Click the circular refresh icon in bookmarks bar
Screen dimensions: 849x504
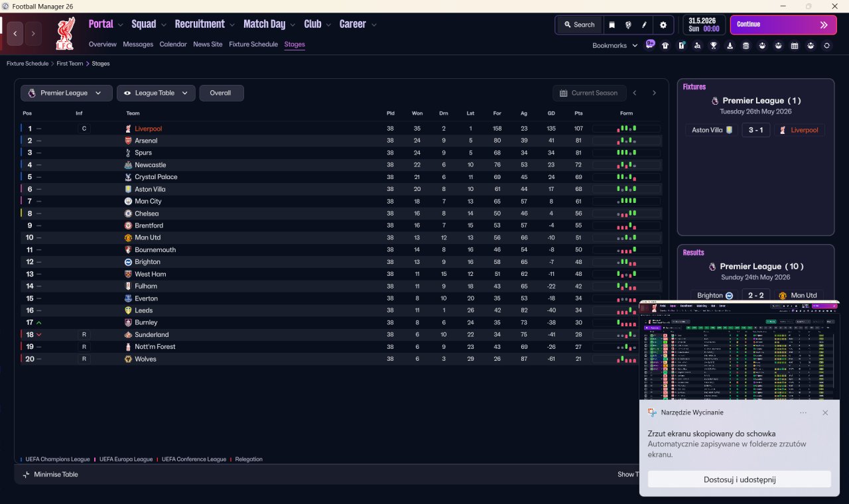click(826, 46)
